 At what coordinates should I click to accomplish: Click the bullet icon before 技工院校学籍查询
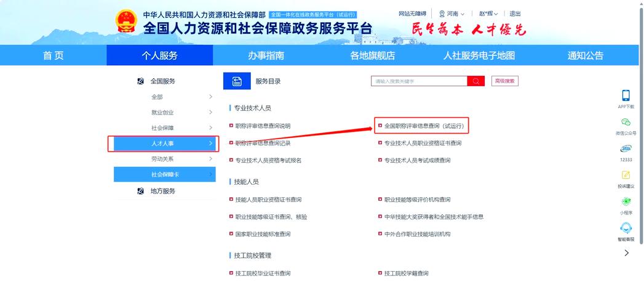coord(380,273)
